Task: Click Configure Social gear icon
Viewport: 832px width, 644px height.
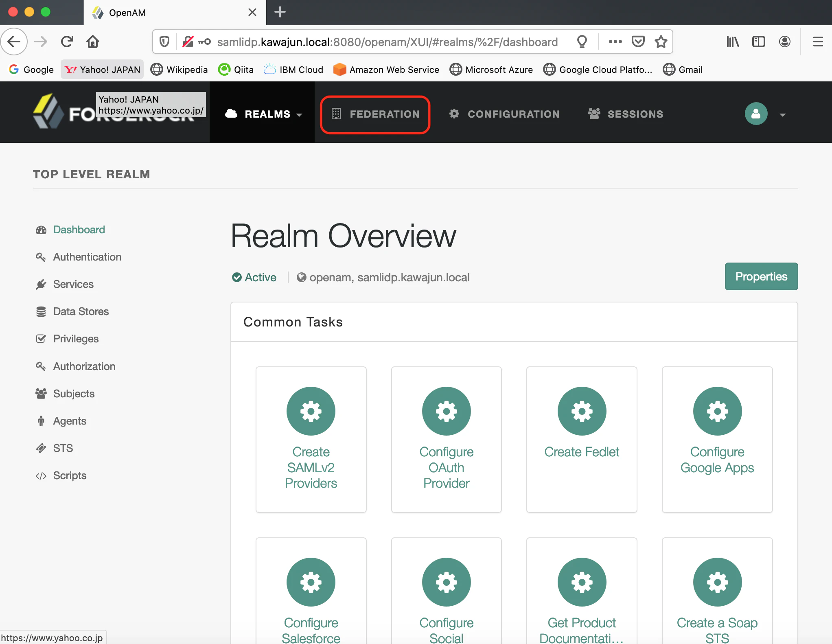Action: coord(447,582)
